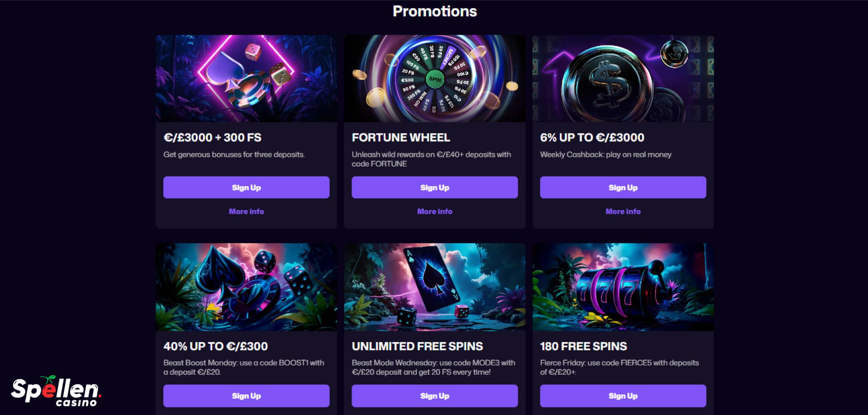Click the Ace of Spades card banner
This screenshot has height=415, width=868.
[435, 287]
